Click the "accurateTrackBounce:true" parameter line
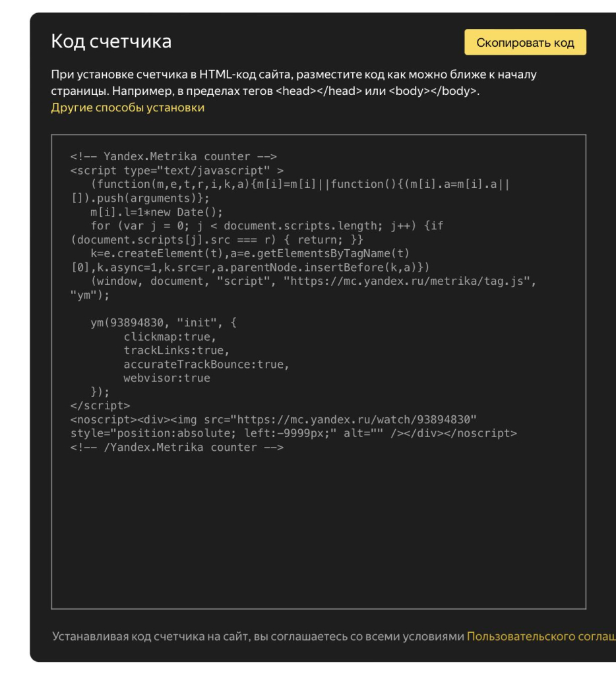 206,365
